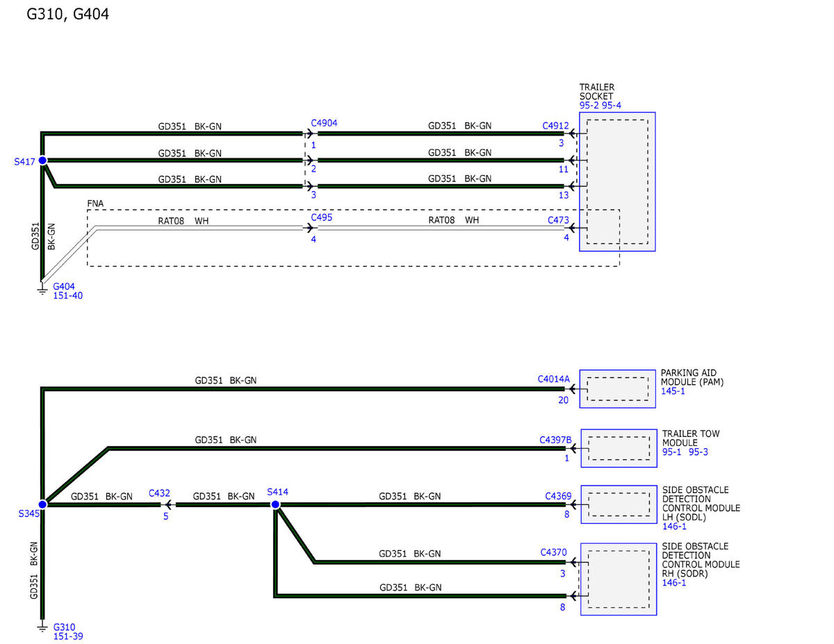
Task: Click the S417 splice node dot
Action: pos(42,160)
